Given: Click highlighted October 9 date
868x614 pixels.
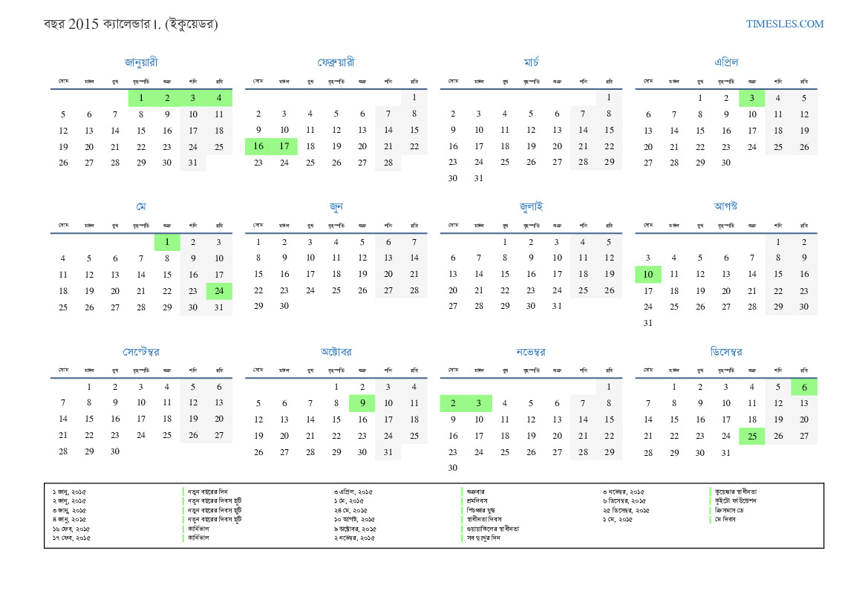Looking at the screenshot, I should (362, 403).
